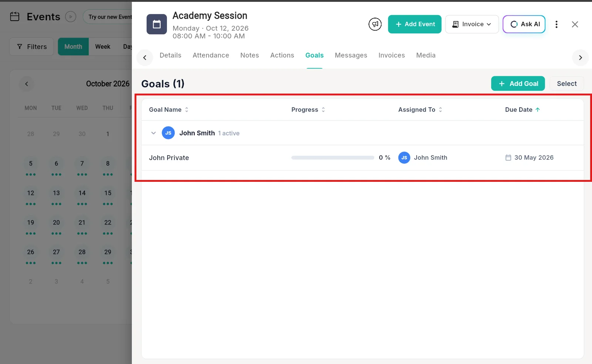Go to previous month in calendar
Viewport: 592px width, 364px height.
pos(27,84)
